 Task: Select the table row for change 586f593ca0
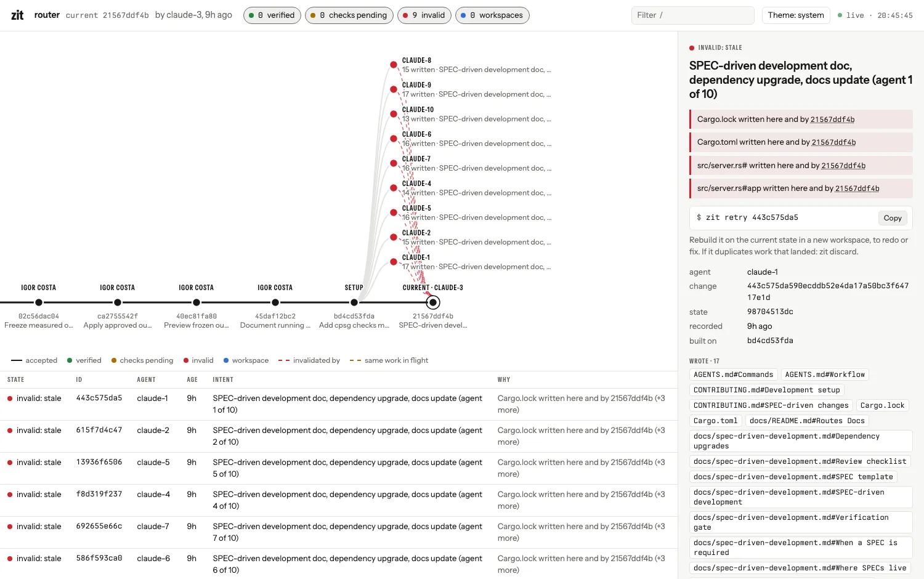point(339,564)
